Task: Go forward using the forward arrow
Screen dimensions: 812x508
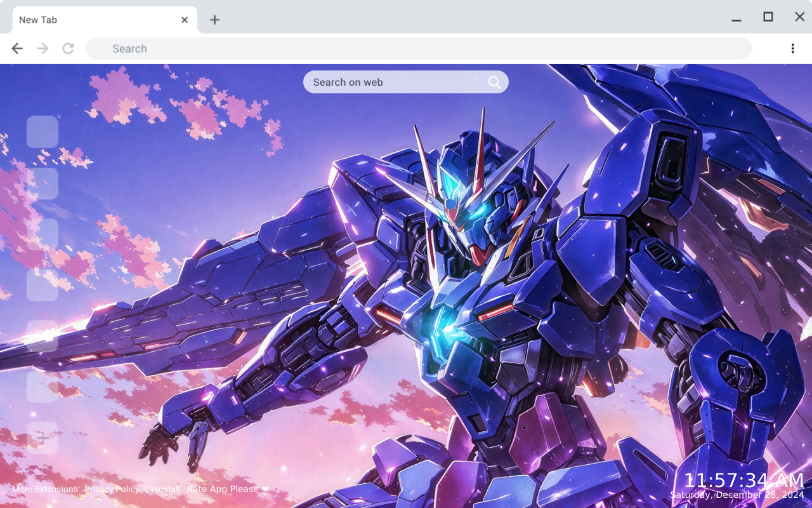Action: point(43,48)
